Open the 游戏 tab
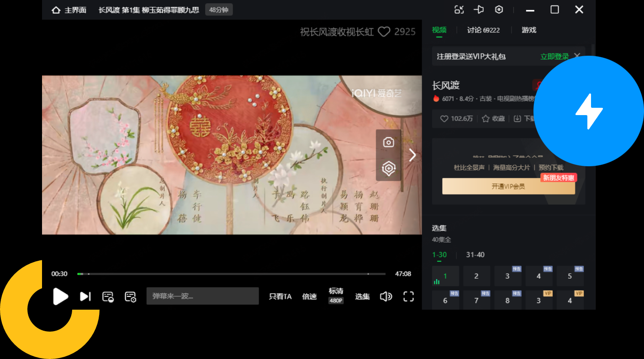Screen dimensions: 644x359 528,30
